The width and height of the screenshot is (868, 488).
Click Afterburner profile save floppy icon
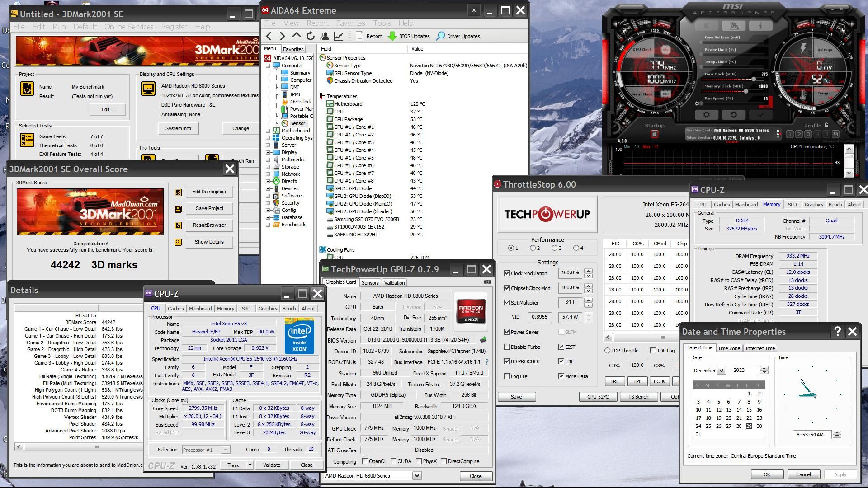pyautogui.click(x=835, y=134)
